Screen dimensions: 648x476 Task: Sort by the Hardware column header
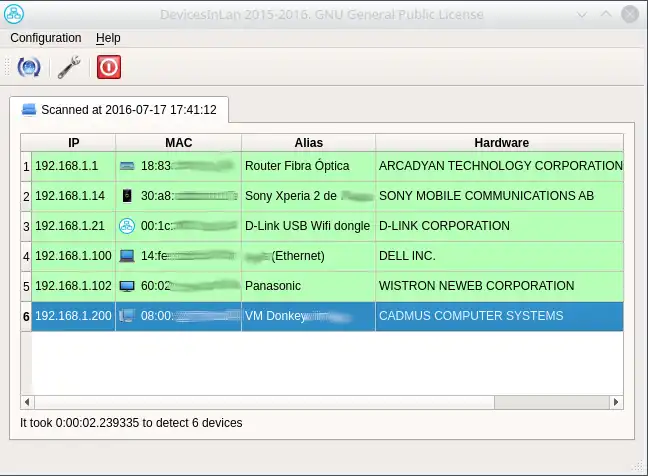500,143
